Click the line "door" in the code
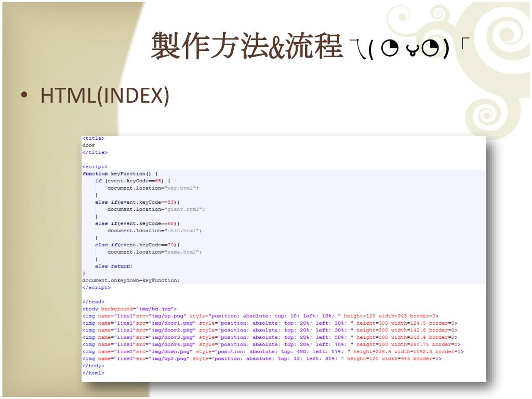 pyautogui.click(x=88, y=145)
